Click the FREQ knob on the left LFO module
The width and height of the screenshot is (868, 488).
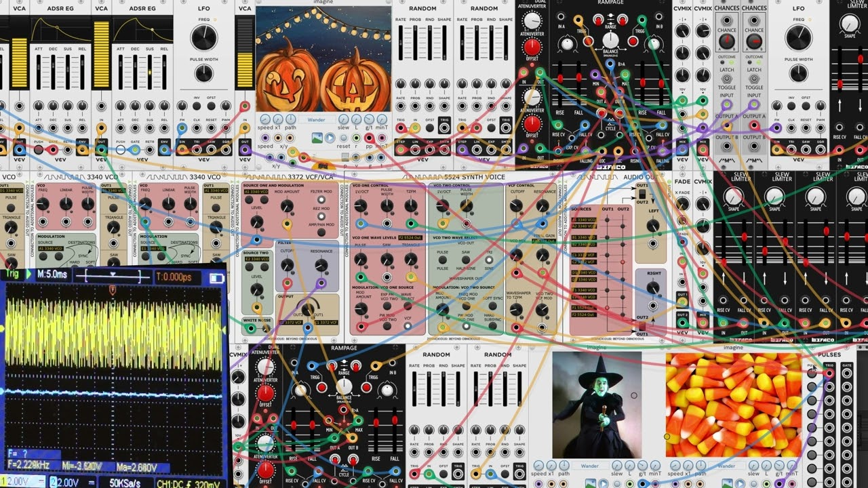(204, 38)
